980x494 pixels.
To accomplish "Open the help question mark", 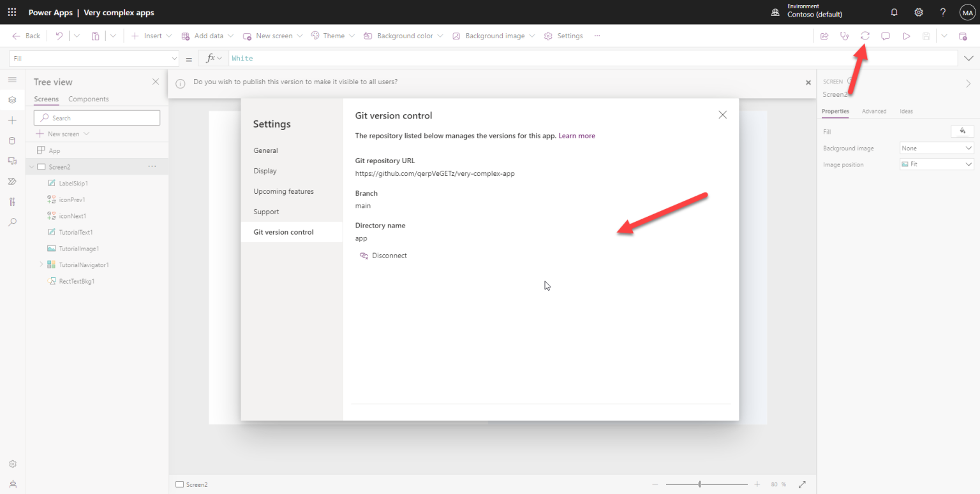I will (943, 12).
